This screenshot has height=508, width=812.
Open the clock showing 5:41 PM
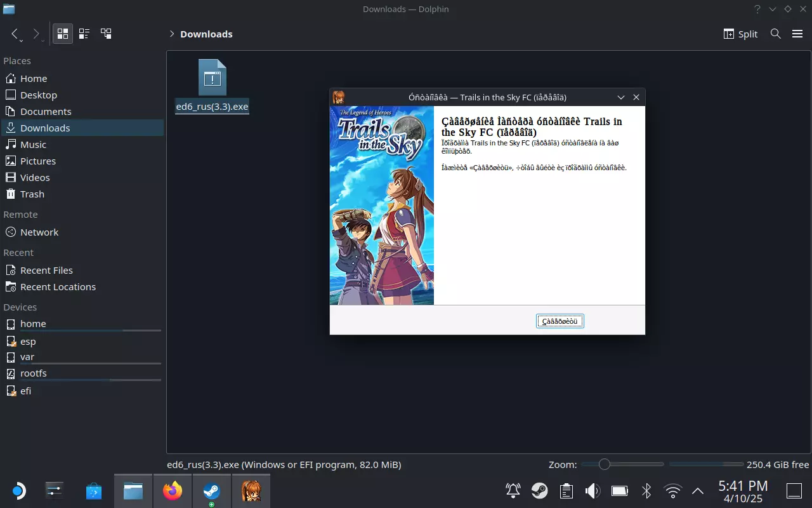pos(743,491)
